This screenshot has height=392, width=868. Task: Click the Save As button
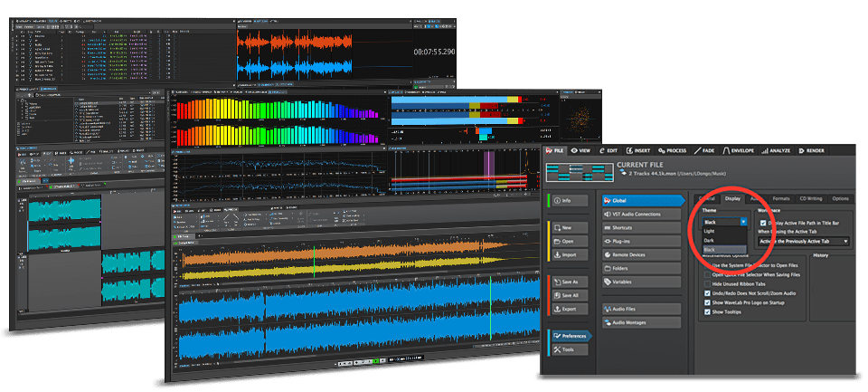click(x=571, y=282)
